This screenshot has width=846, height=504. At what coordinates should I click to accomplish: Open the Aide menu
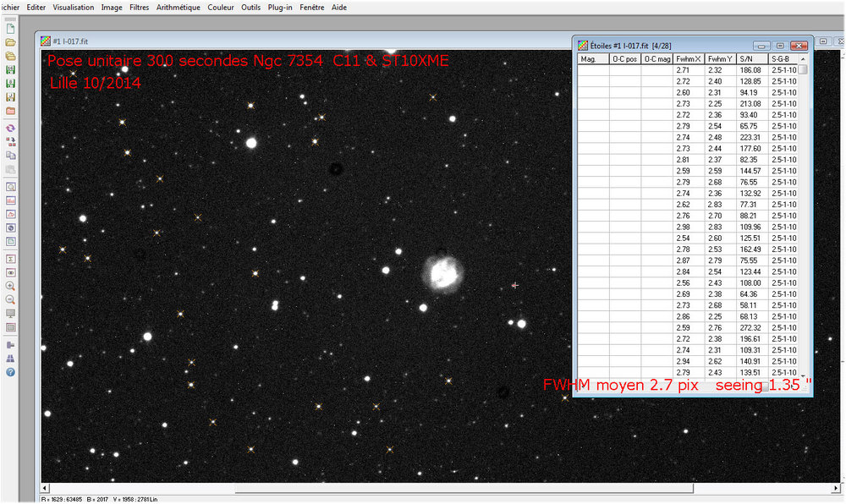point(339,8)
